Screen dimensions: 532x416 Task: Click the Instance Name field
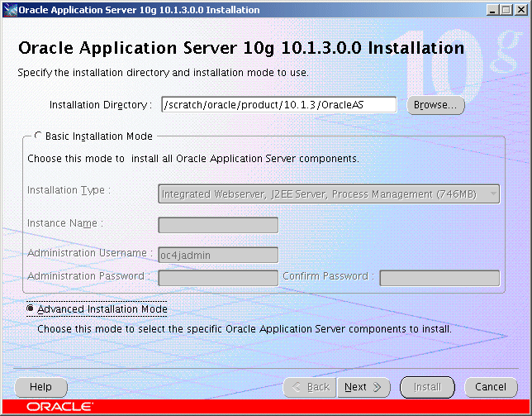coord(218,225)
